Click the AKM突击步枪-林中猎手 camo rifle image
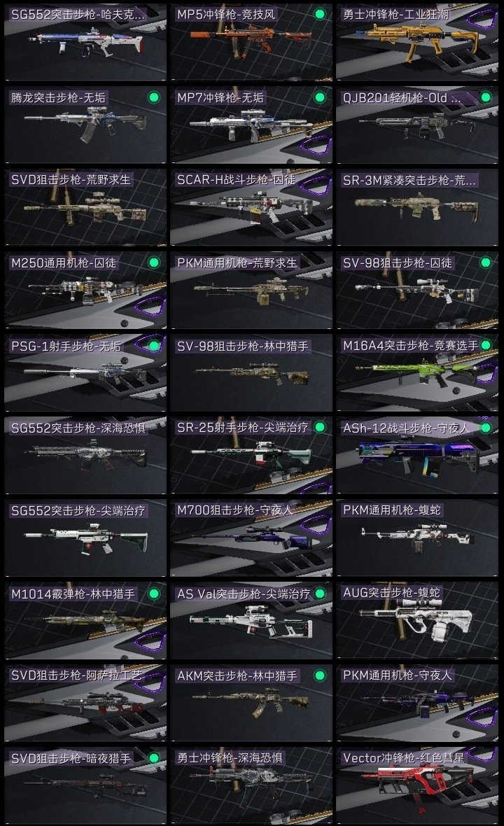 (250, 701)
